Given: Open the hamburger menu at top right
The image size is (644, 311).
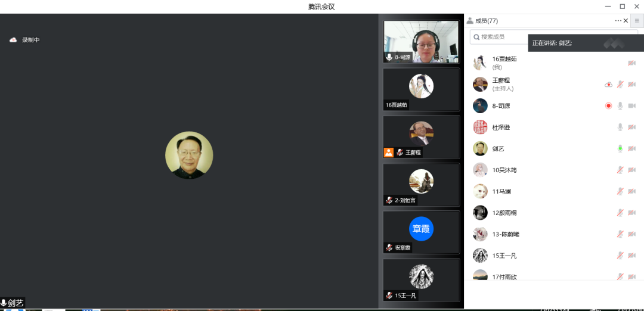Looking at the screenshot, I should pyautogui.click(x=636, y=21).
